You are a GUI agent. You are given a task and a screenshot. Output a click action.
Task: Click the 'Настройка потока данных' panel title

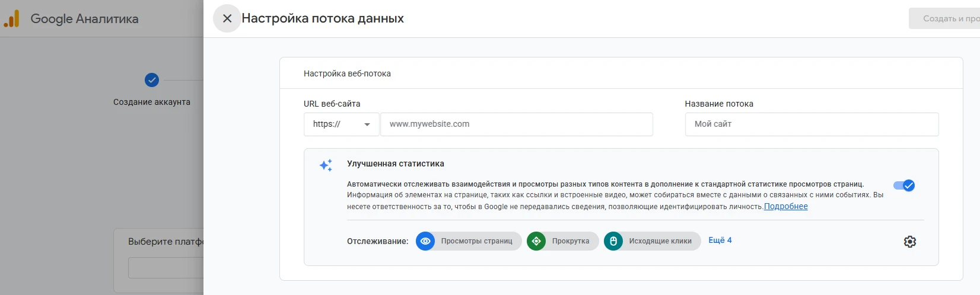[323, 18]
